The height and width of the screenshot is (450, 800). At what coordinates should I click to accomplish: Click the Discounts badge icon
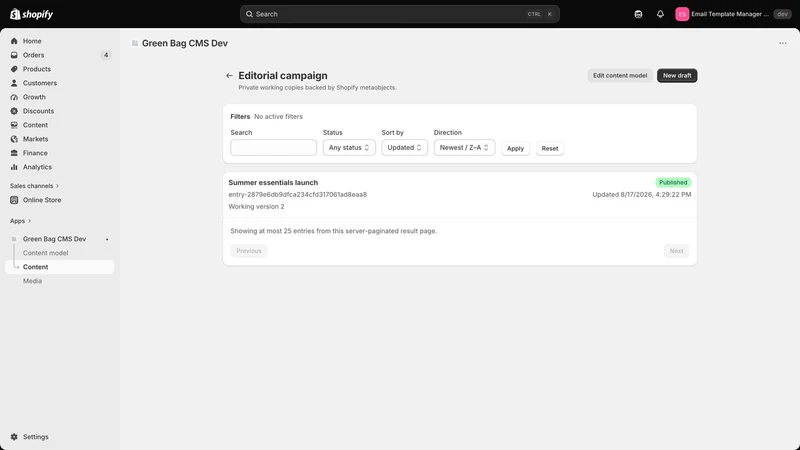point(14,111)
